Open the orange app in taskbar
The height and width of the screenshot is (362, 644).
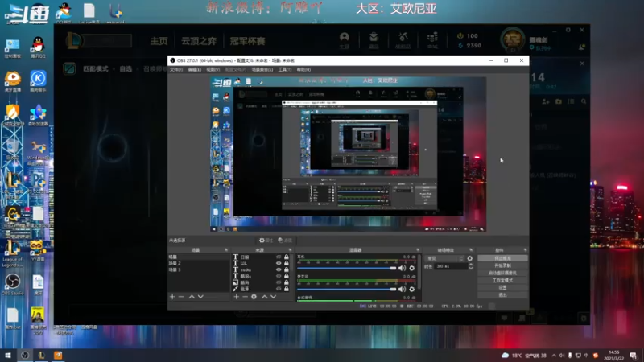[x=58, y=356]
